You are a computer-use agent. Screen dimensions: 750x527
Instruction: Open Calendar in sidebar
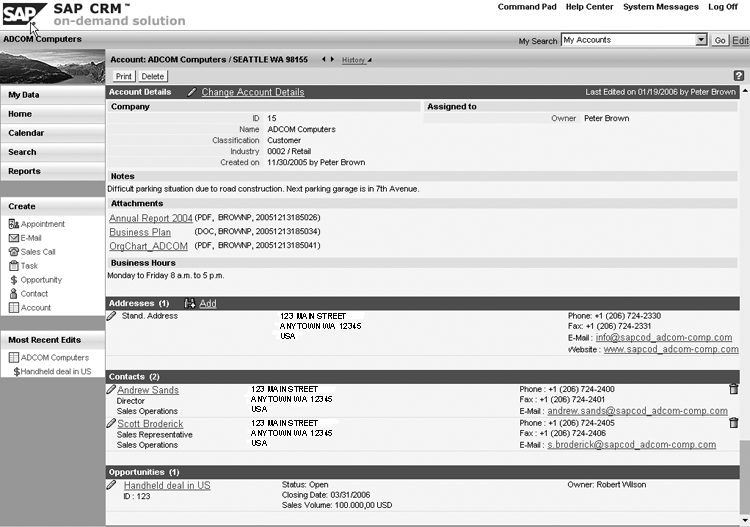[53, 133]
